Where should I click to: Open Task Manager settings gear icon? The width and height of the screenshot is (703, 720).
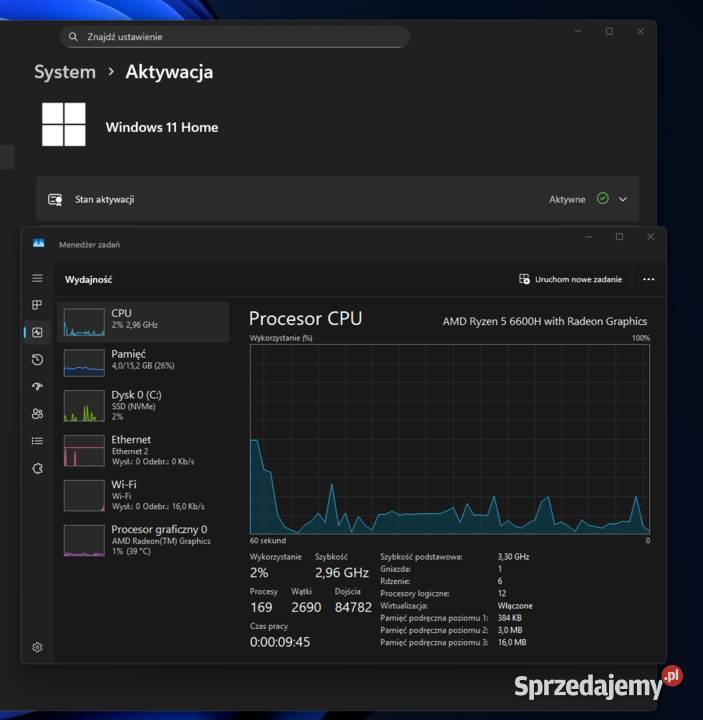pyautogui.click(x=37, y=647)
